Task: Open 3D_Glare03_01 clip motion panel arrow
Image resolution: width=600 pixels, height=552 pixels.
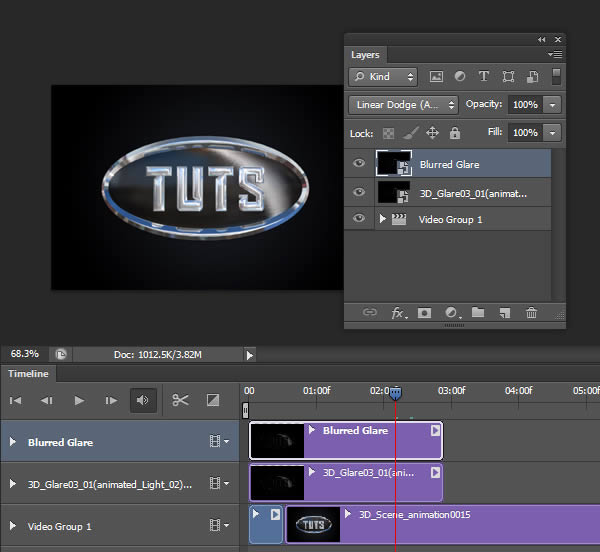Action: pos(435,473)
